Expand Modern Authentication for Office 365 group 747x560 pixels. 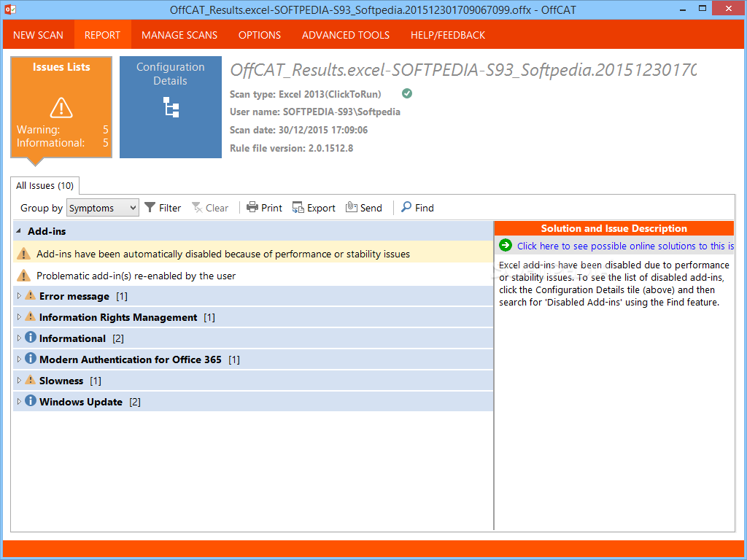(x=18, y=359)
